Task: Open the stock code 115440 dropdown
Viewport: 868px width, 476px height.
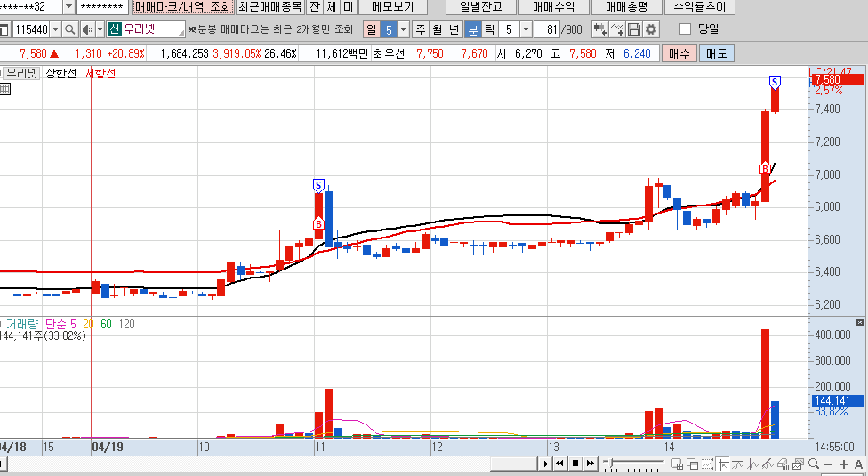Action: (54, 29)
